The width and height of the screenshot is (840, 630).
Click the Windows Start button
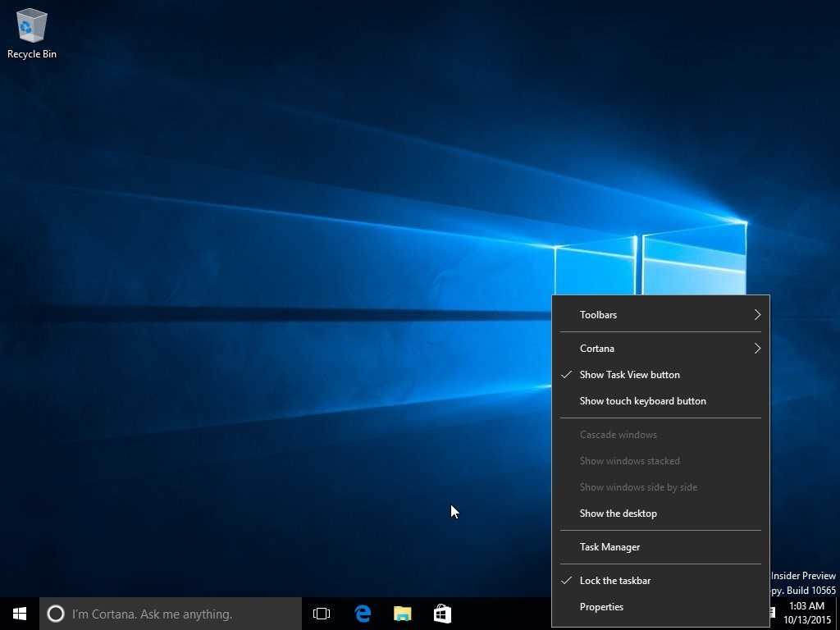click(x=20, y=614)
